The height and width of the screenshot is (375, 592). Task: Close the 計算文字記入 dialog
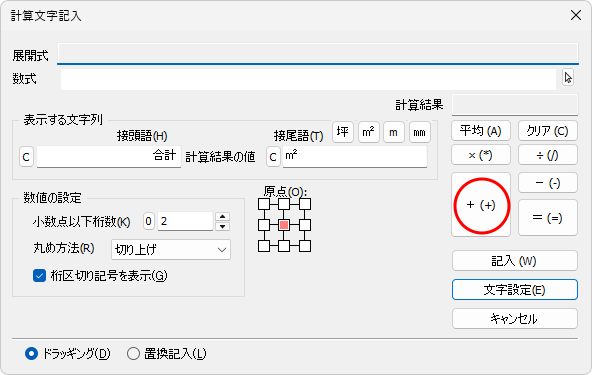(x=576, y=15)
